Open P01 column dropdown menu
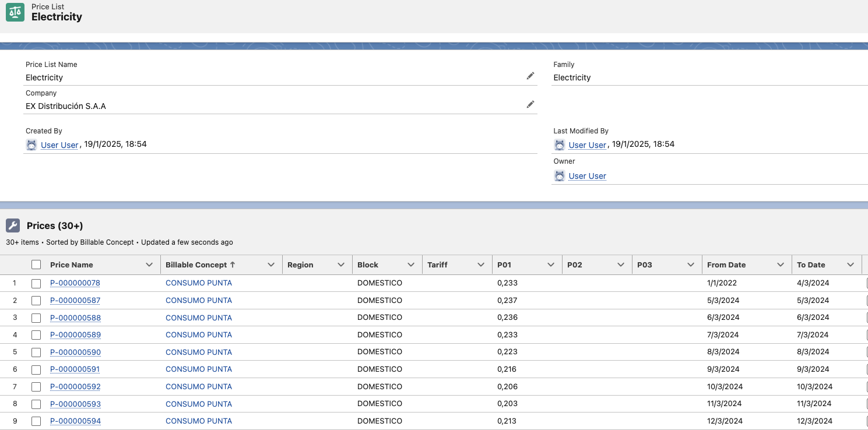The width and height of the screenshot is (868, 430). coord(551,265)
